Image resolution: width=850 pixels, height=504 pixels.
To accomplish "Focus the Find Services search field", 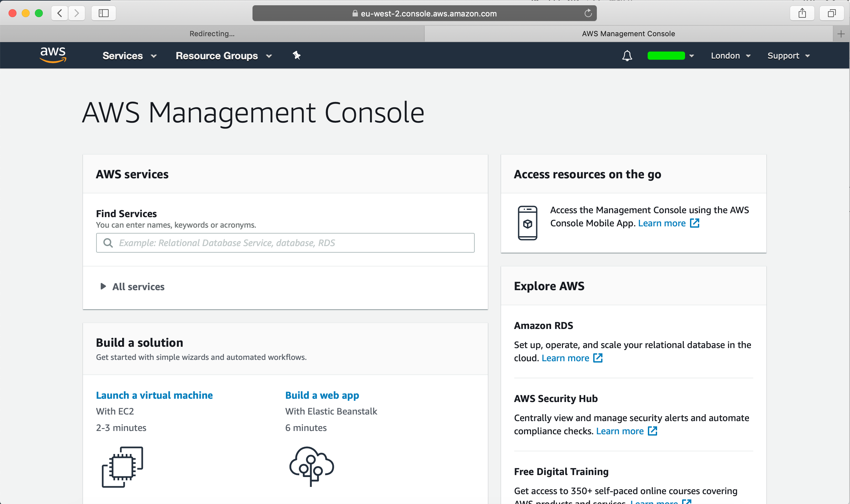I will [x=285, y=243].
